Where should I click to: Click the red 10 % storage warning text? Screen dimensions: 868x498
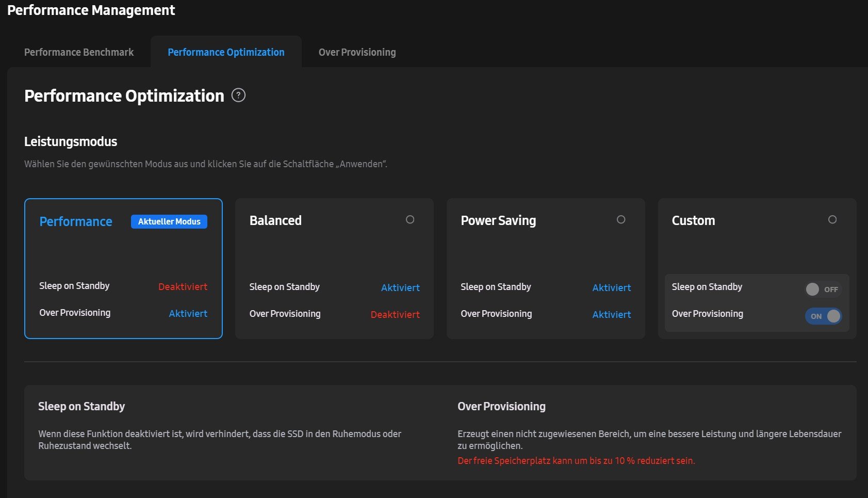pos(576,461)
